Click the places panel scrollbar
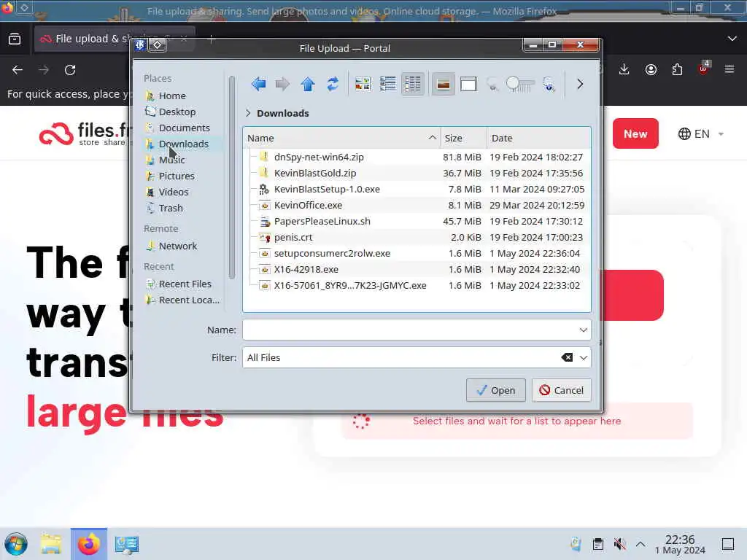 231,177
